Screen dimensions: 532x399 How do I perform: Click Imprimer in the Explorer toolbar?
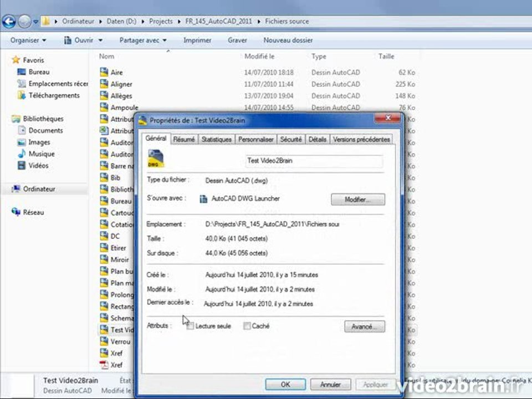(197, 40)
